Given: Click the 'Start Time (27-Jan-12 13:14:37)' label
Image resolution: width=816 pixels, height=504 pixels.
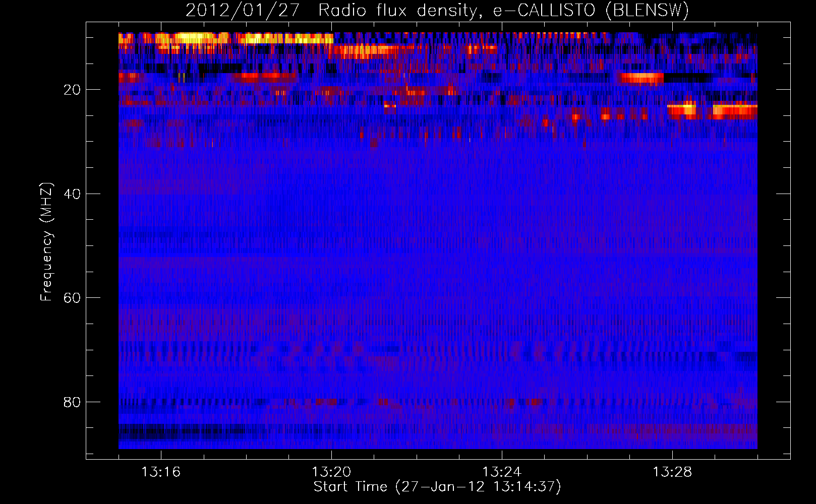Looking at the screenshot, I should (437, 487).
